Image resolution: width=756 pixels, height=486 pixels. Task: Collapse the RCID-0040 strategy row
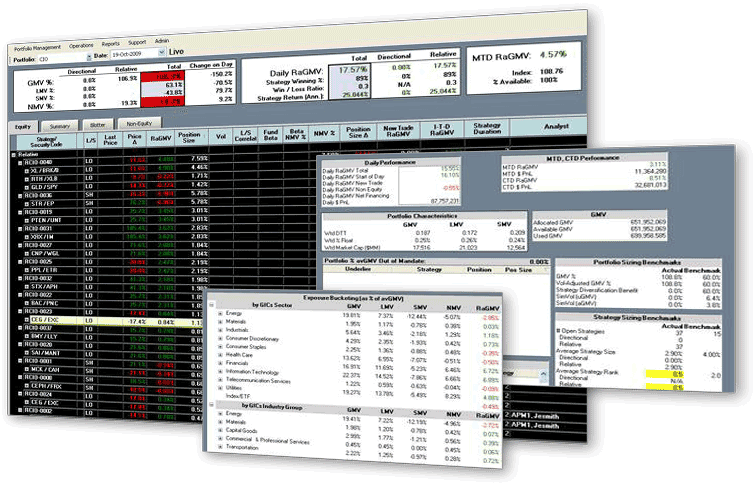tap(20, 163)
